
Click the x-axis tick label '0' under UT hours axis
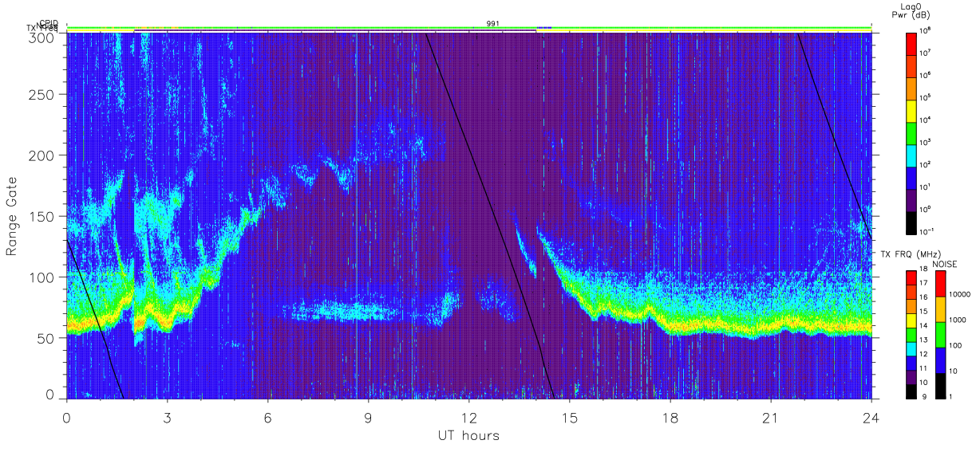click(67, 417)
